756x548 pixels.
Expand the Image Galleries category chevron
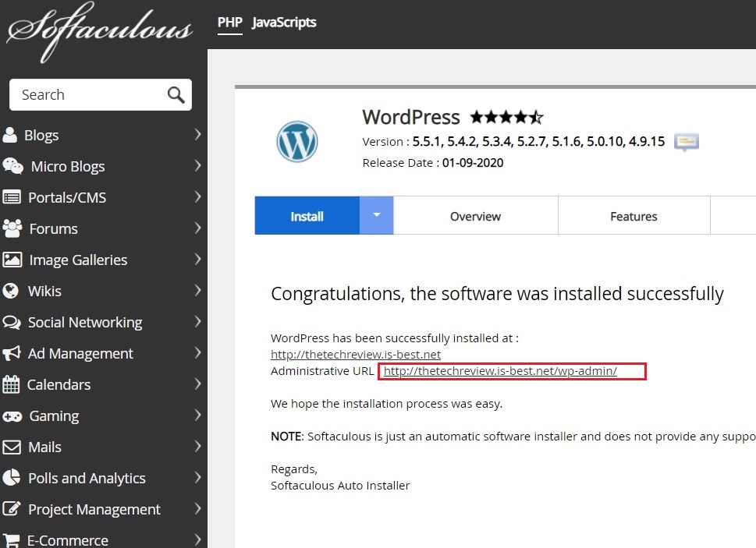pyautogui.click(x=197, y=260)
